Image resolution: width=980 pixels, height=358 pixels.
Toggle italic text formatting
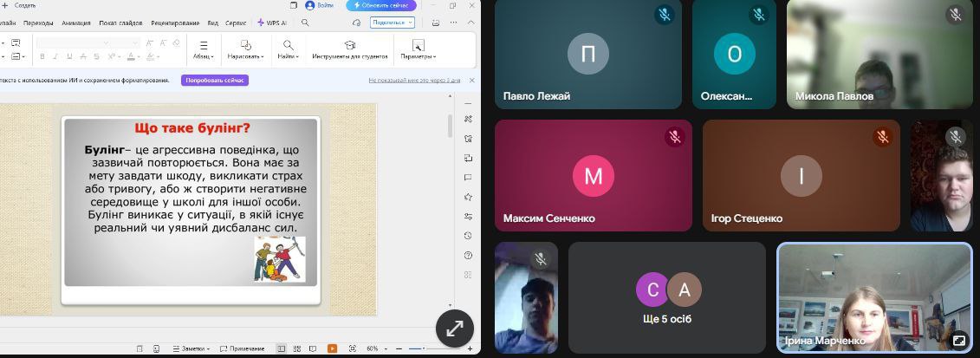pyautogui.click(x=56, y=57)
